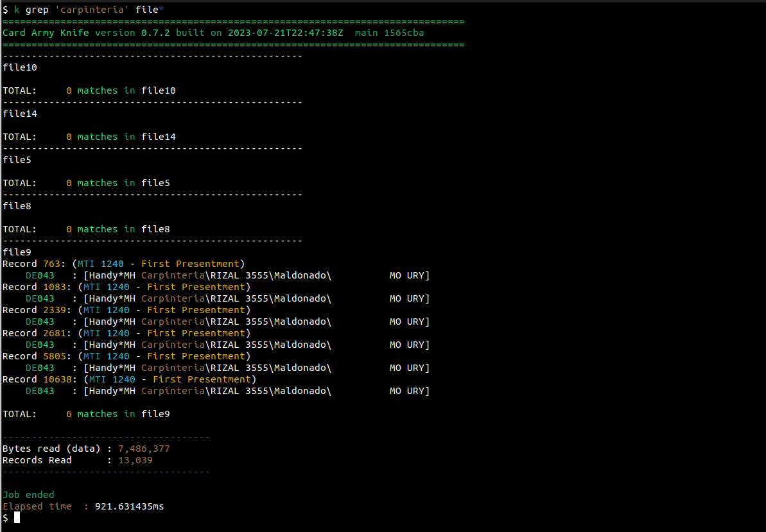Image resolution: width=766 pixels, height=532 pixels.
Task: Click the bytes read value 7,486,377
Action: tap(144, 449)
